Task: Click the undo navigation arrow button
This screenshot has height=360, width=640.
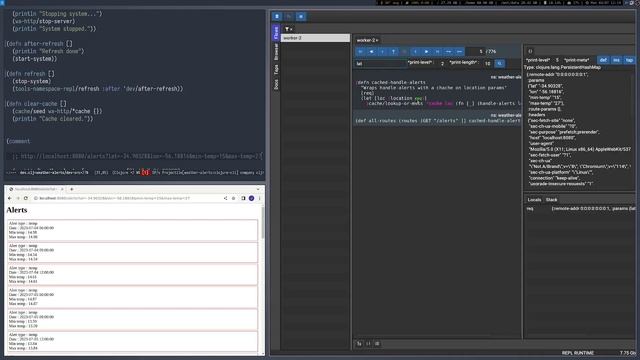Action: pos(449,51)
